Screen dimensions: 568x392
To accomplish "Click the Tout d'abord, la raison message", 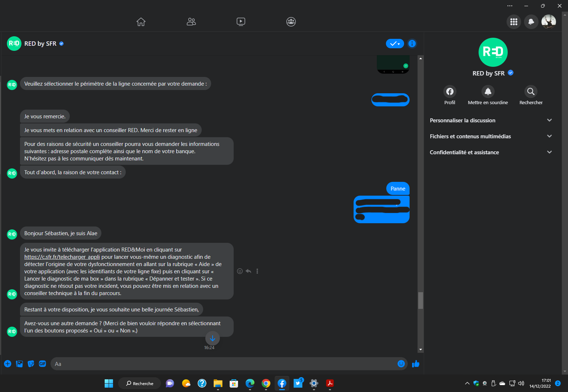I will point(73,172).
